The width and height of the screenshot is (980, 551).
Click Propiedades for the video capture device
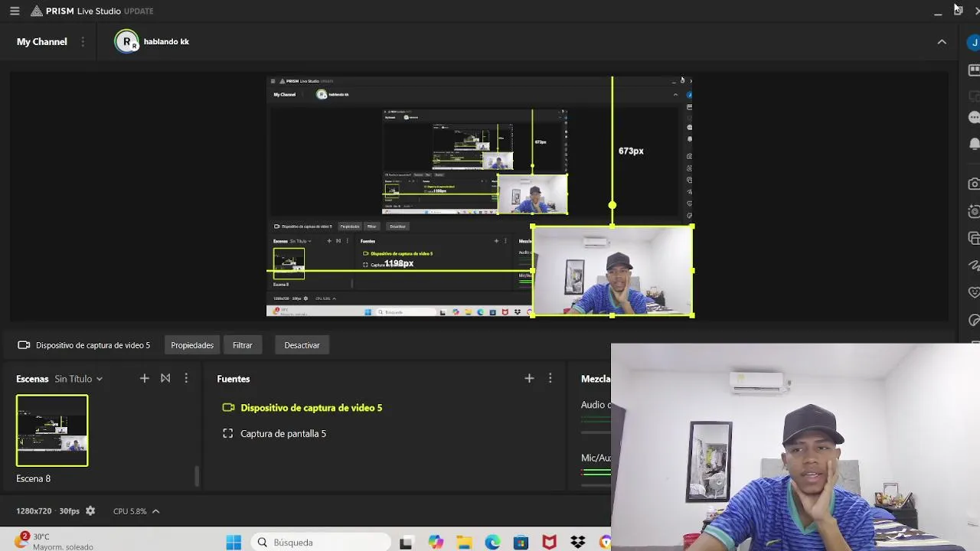click(x=192, y=345)
